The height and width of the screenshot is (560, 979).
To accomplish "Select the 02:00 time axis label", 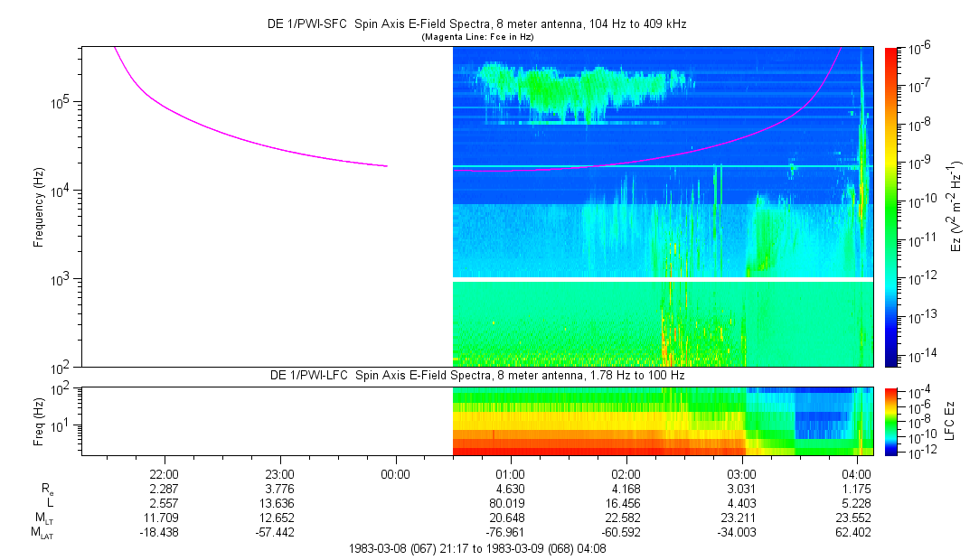I will pyautogui.click(x=626, y=473).
